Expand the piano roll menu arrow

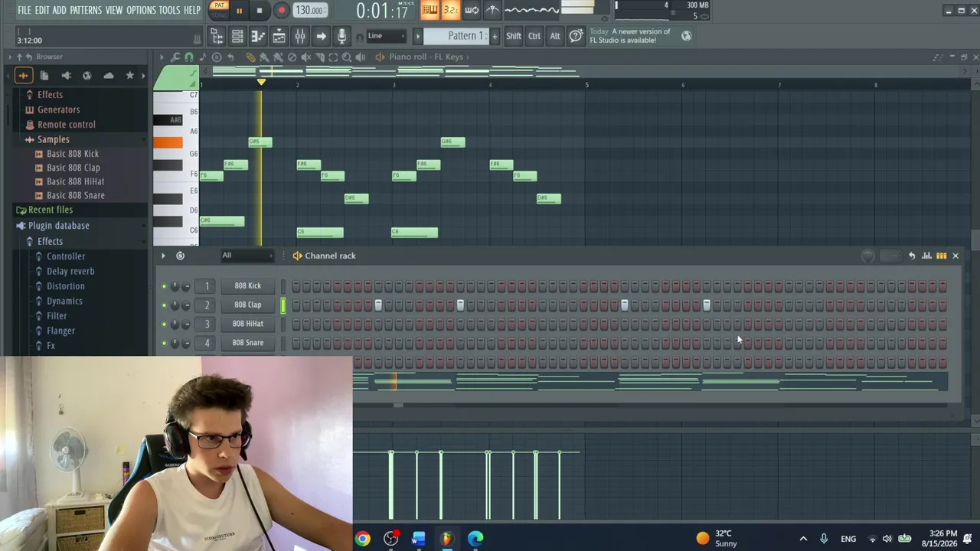[162, 57]
